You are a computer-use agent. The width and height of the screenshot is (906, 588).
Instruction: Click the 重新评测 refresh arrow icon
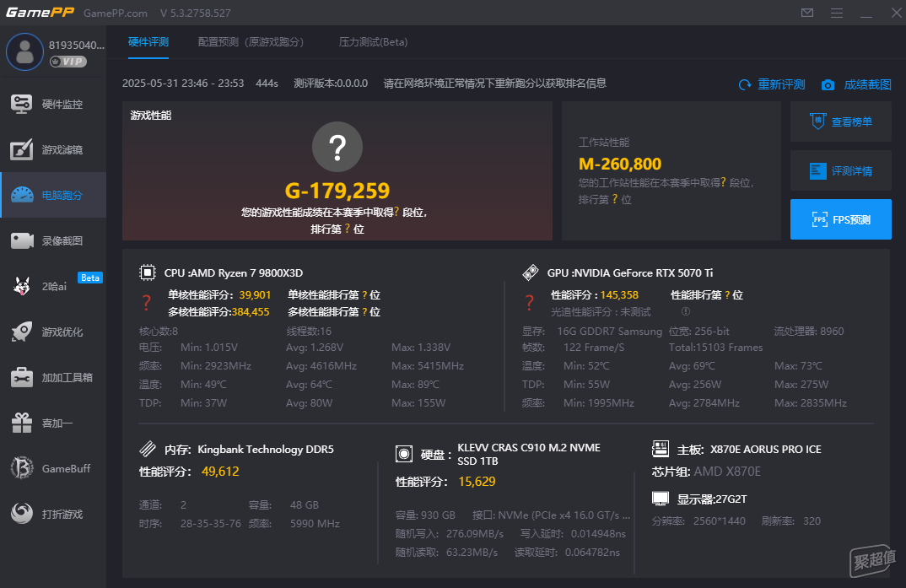(x=745, y=85)
